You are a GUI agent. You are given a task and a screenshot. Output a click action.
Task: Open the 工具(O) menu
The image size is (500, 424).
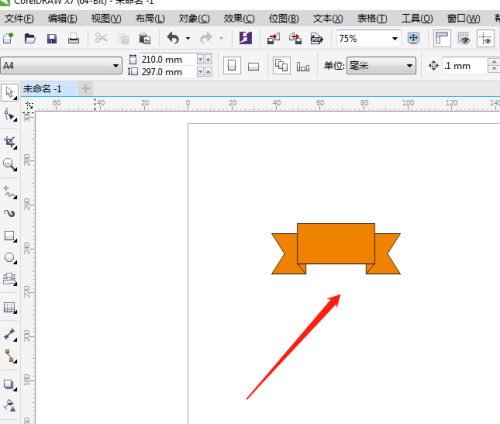pos(417,18)
